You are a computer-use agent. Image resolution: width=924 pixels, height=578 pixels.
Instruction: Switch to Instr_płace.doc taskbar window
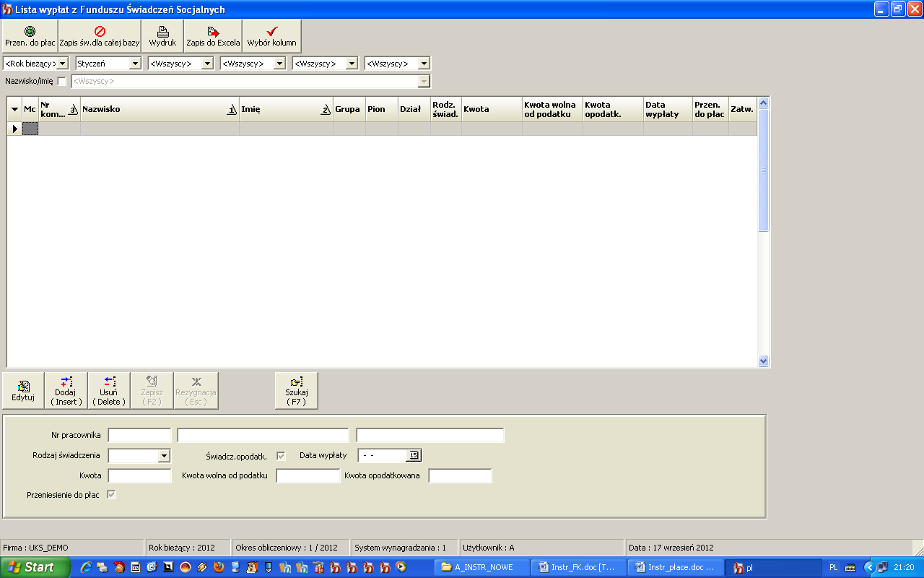[674, 567]
